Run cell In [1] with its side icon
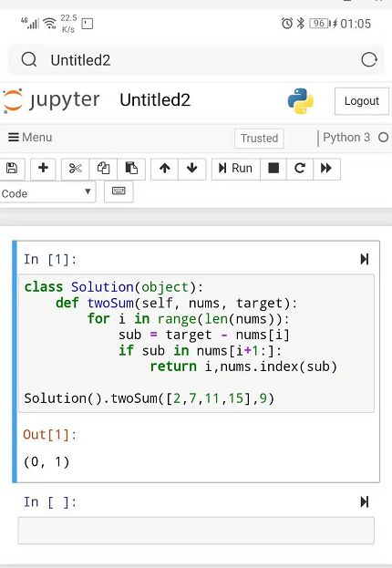This screenshot has height=568, width=392. tap(365, 259)
